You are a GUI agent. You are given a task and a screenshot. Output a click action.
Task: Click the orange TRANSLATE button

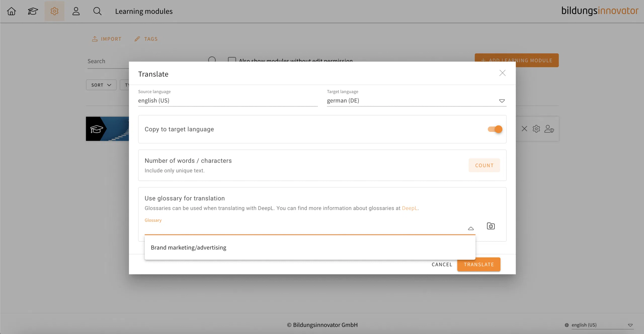(x=479, y=264)
